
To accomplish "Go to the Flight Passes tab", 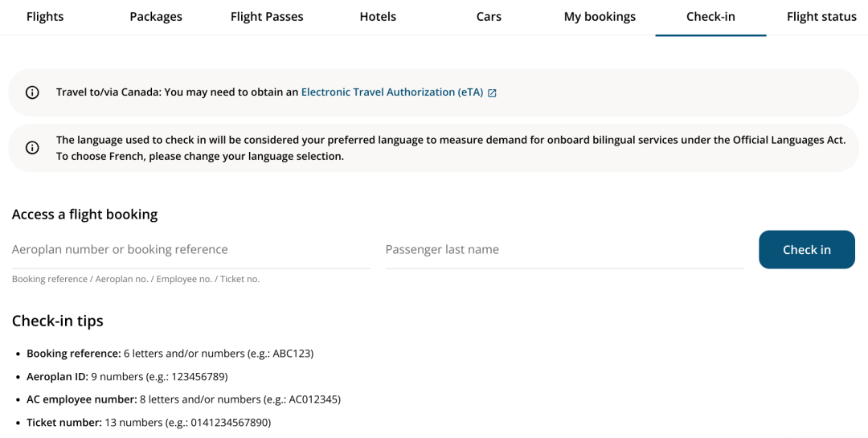I will [267, 17].
